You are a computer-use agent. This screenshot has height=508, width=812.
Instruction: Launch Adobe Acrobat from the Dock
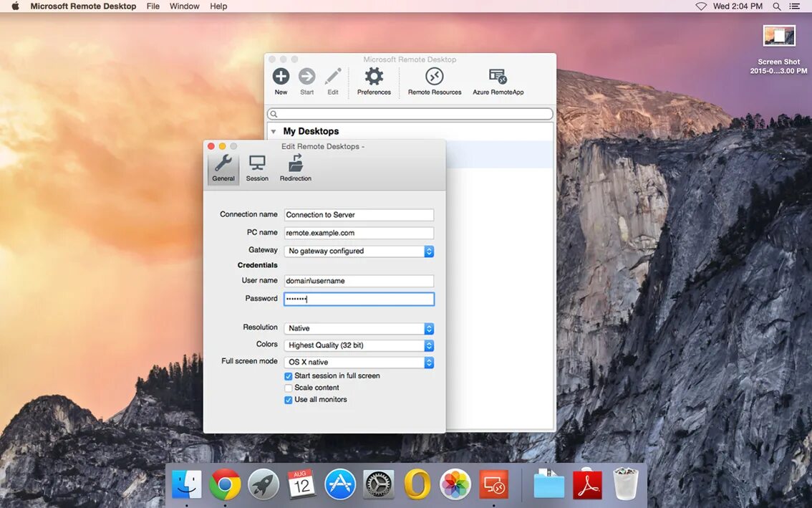[x=587, y=484]
